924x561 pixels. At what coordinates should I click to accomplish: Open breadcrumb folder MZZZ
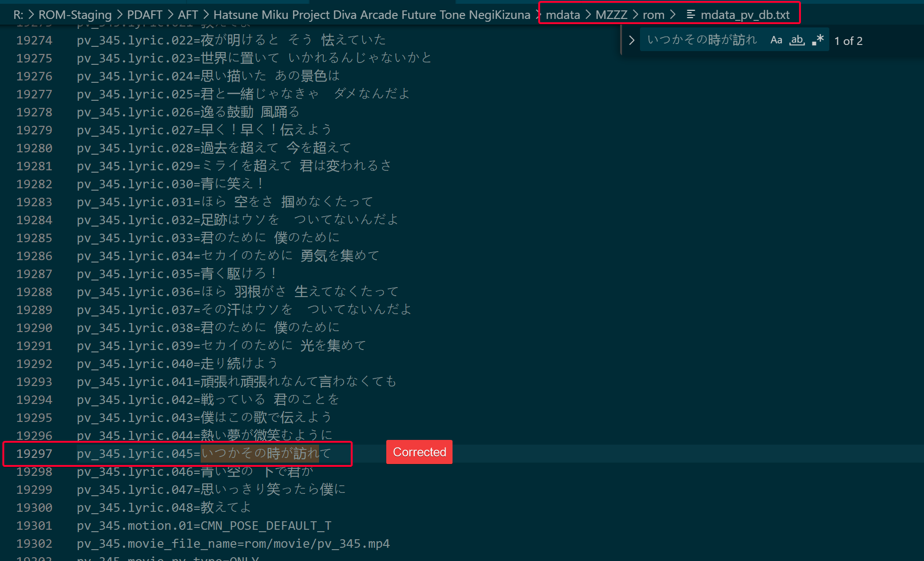(x=611, y=15)
